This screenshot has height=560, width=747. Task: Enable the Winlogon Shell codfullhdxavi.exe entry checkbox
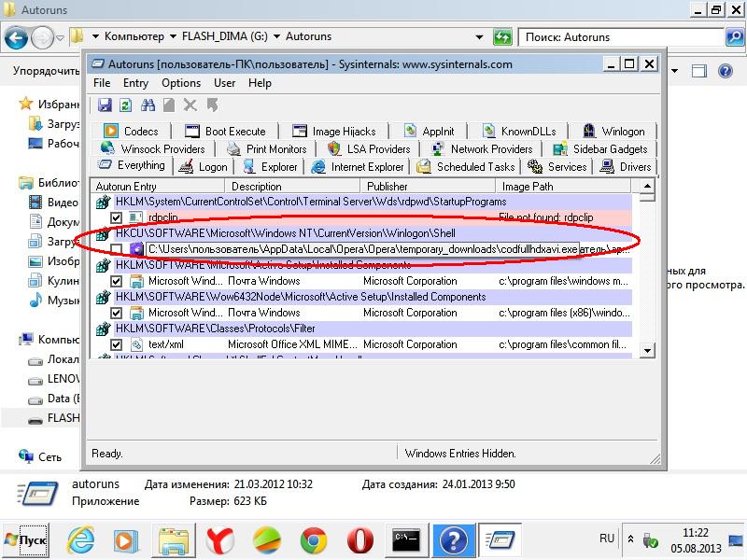point(117,249)
